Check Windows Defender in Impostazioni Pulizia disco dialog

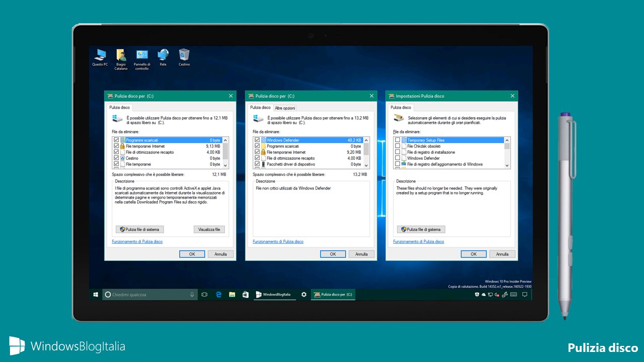click(398, 158)
